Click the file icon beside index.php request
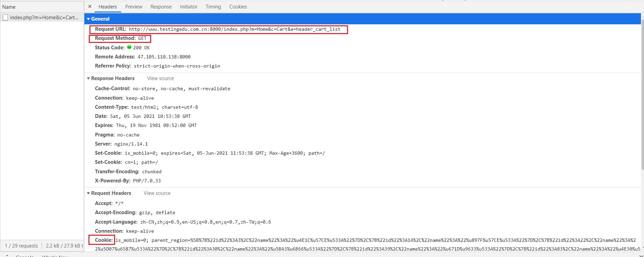Image resolution: width=644 pixels, height=257 pixels. (x=5, y=18)
